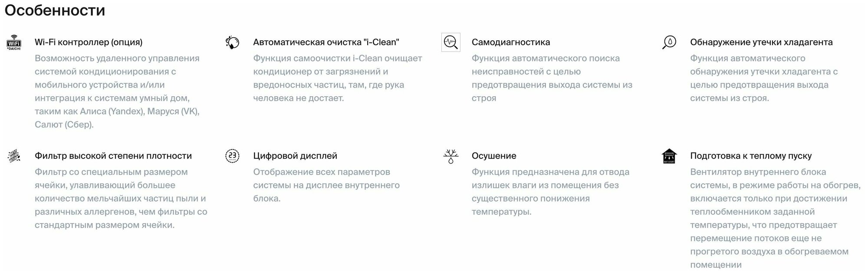
Task: Click the 'Самодиагностика' feature title
Action: 510,42
